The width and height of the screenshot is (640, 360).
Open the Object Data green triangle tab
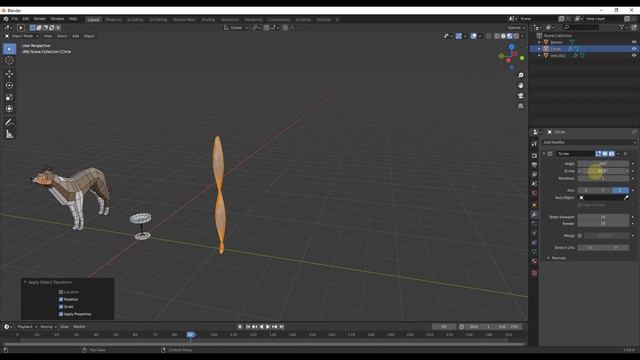534,252
